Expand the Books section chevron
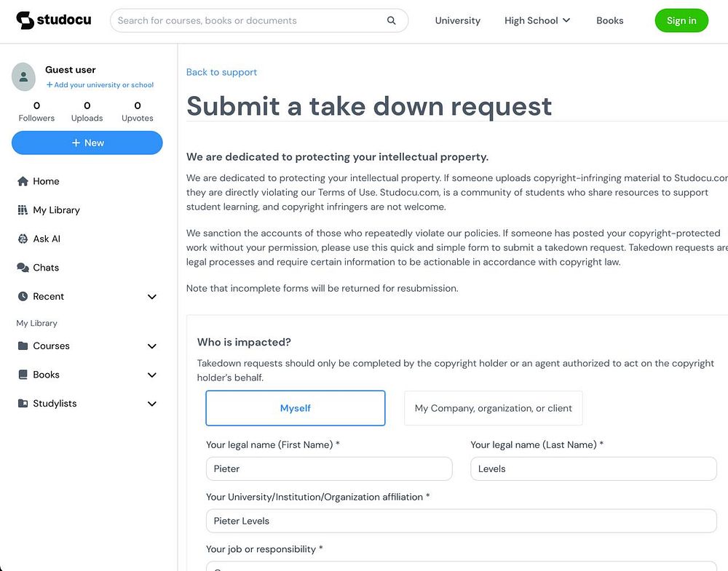Screen dimensions: 728x571 point(152,375)
